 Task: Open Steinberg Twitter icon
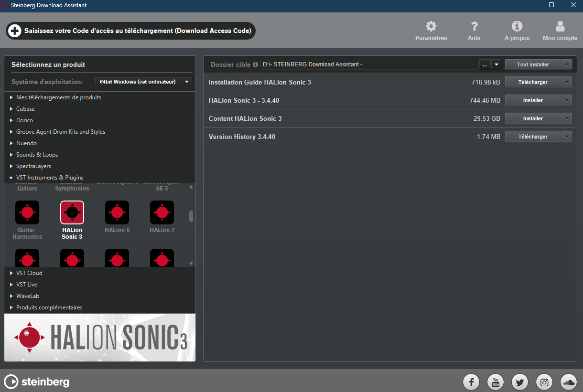(520, 382)
